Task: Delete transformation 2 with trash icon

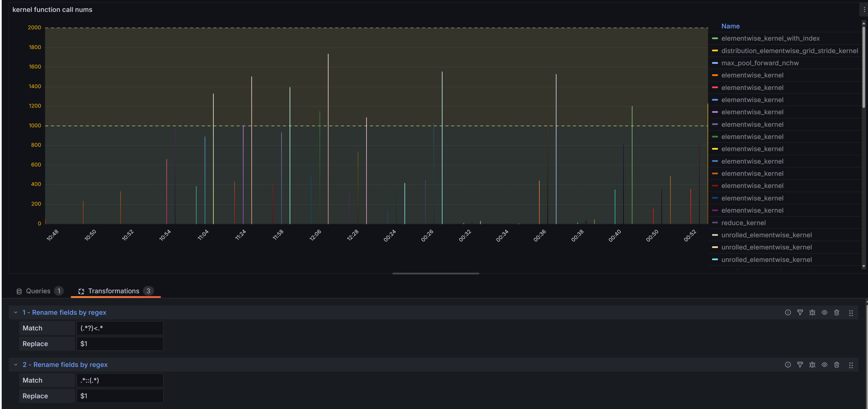Action: point(836,365)
